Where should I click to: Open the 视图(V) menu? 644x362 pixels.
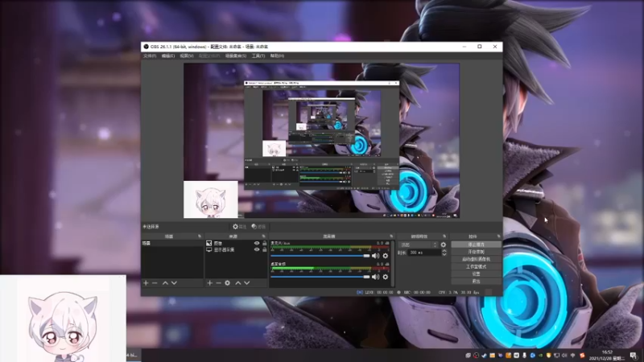click(x=187, y=56)
